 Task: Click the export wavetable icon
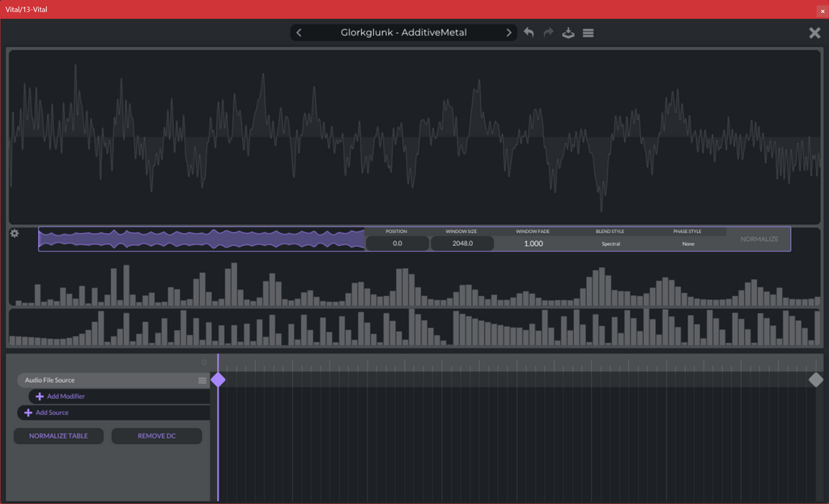(568, 32)
